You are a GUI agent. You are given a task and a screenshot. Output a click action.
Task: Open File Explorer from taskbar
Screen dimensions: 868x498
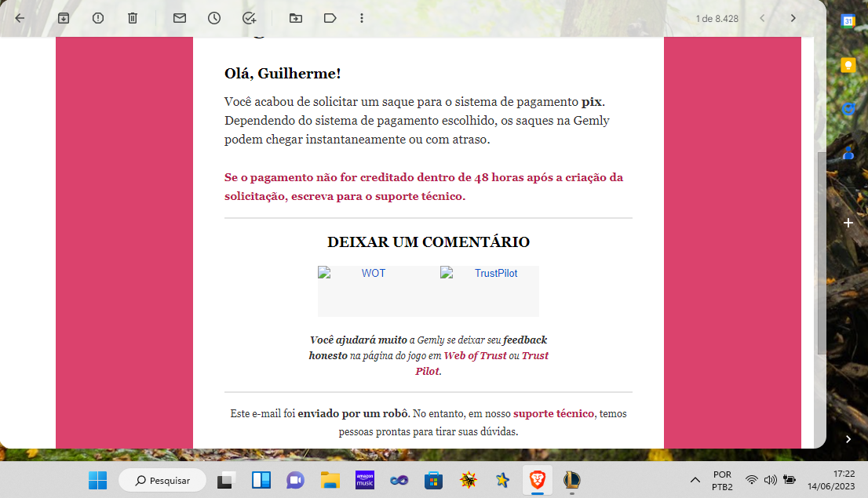330,480
